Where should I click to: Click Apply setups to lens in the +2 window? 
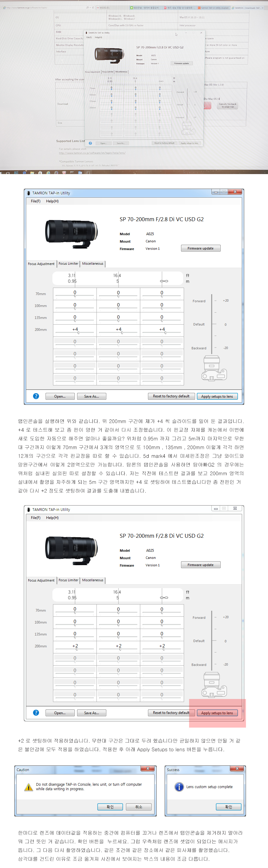click(x=217, y=713)
